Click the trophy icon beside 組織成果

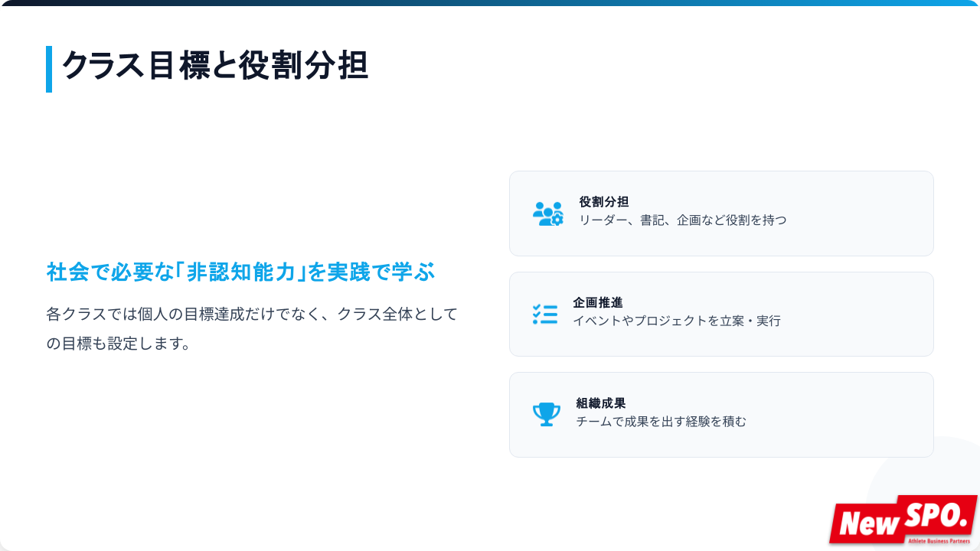[x=547, y=415]
